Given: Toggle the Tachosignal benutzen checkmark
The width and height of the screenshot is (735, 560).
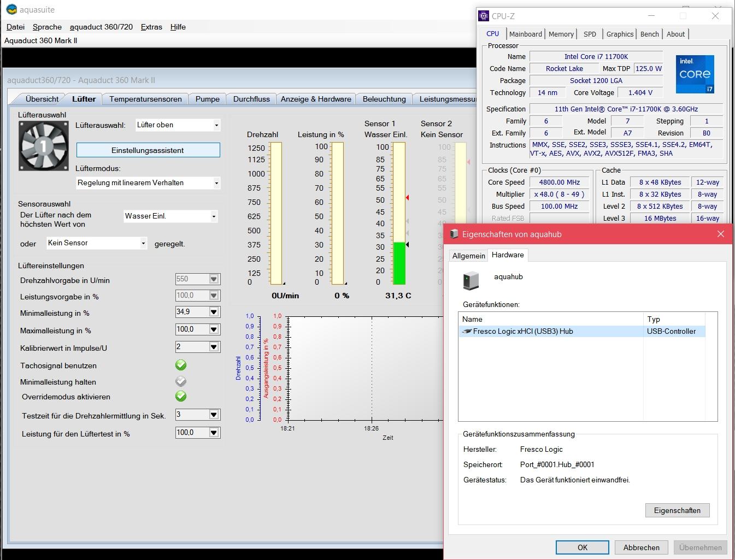Looking at the screenshot, I should click(x=181, y=365).
